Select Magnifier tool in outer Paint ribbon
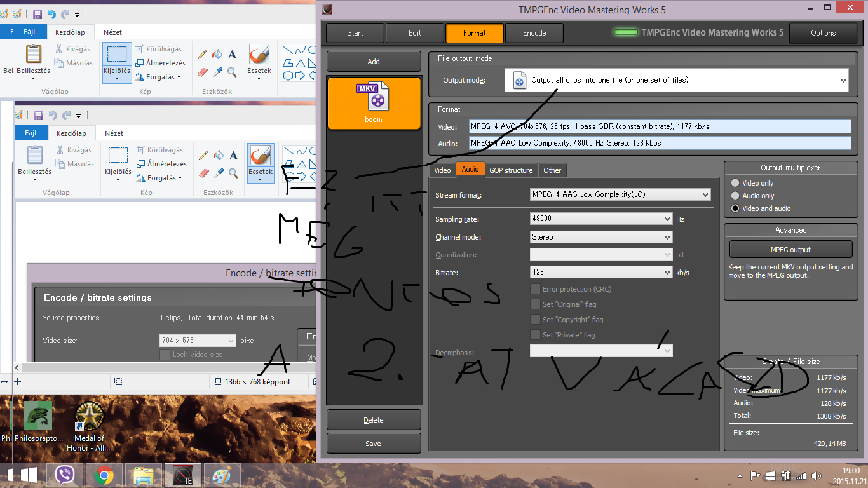This screenshot has height=488, width=868. point(232,72)
